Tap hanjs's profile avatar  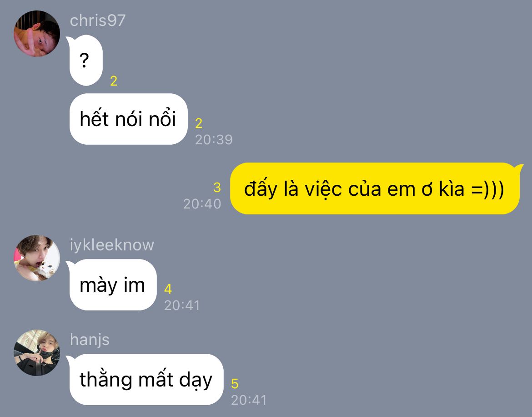pos(37,352)
